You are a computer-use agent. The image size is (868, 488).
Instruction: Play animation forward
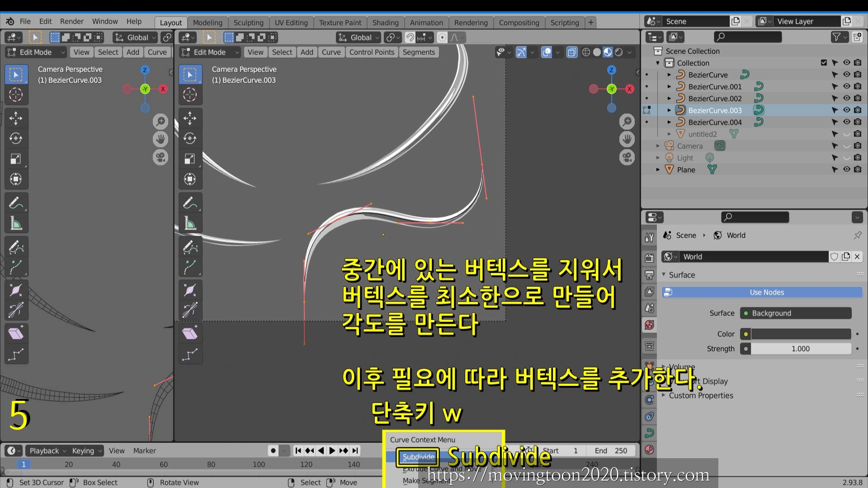coord(332,450)
